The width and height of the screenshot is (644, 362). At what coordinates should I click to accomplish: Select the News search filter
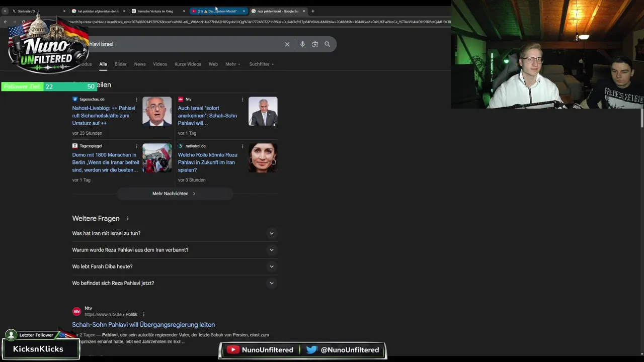pos(140,64)
